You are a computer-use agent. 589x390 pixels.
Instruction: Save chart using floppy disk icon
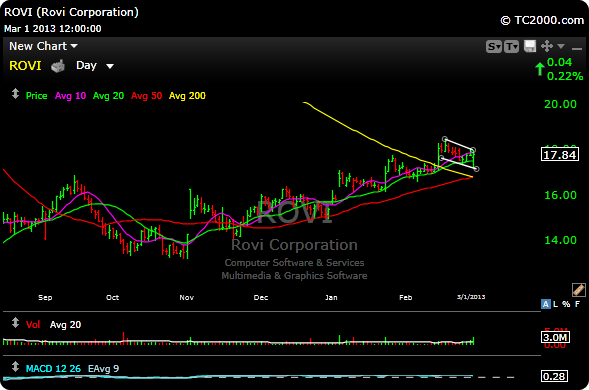coord(530,46)
